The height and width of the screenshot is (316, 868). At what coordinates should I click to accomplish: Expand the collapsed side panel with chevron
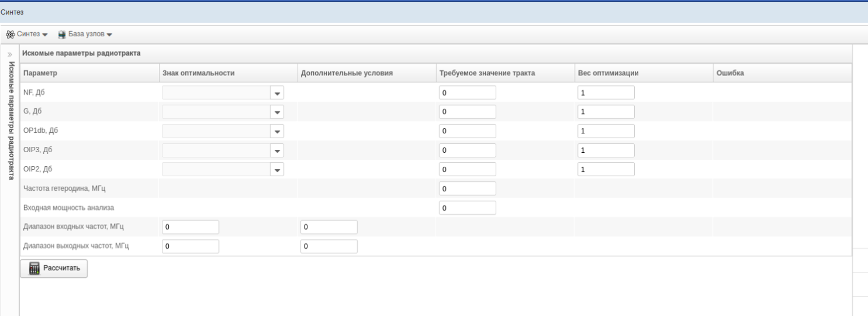[x=9, y=54]
